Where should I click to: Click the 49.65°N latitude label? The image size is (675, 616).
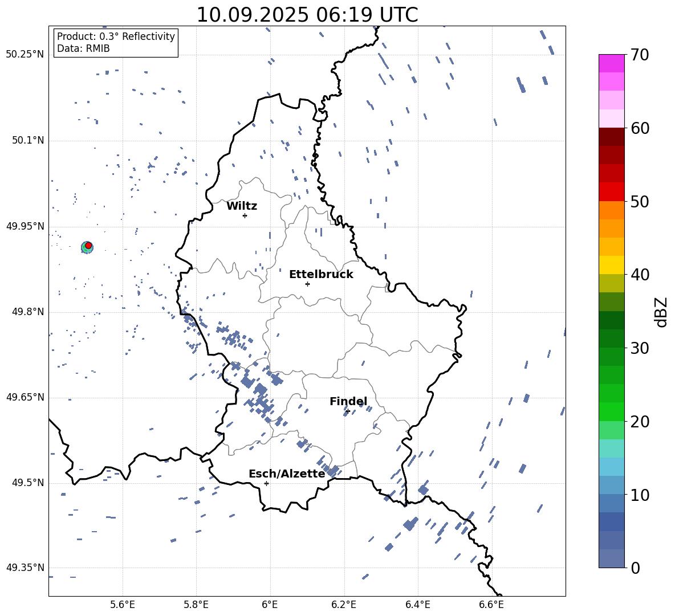(25, 397)
